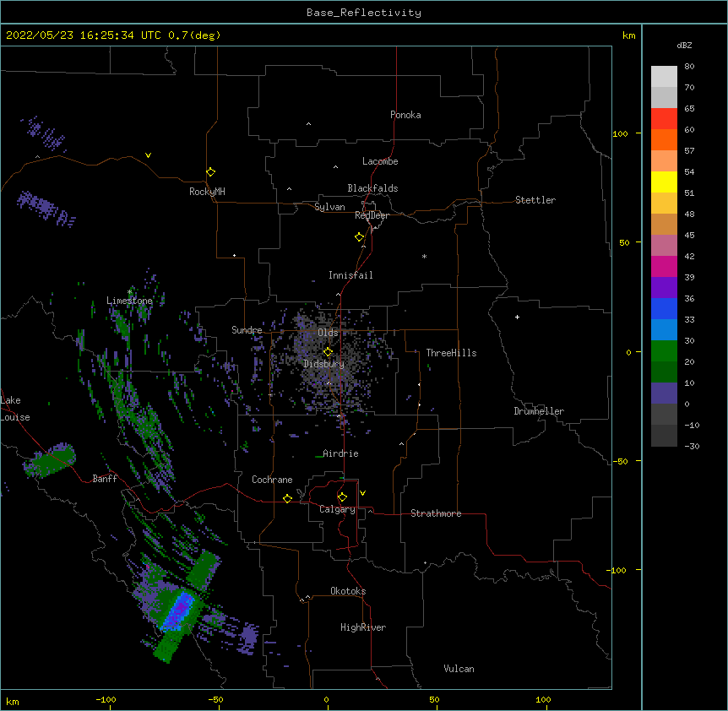Select the yellow diamond marker below Cochrane
Image resolution: width=728 pixels, height=711 pixels.
tap(287, 498)
